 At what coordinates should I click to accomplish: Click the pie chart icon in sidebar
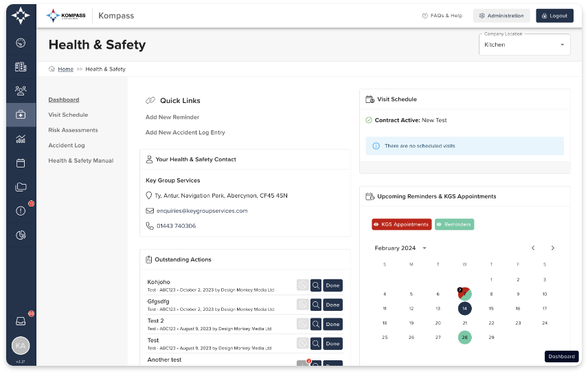[21, 235]
